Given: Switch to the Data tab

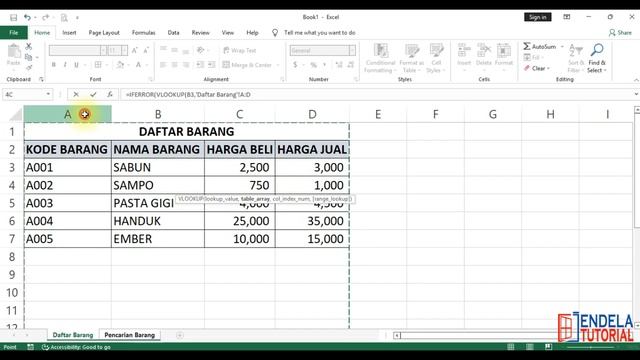Looking at the screenshot, I should coord(173,33).
